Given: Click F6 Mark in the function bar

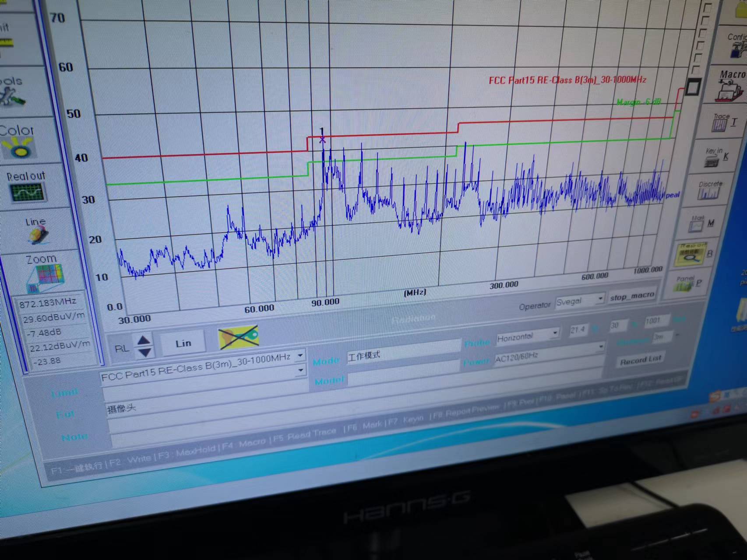Looking at the screenshot, I should [x=365, y=426].
